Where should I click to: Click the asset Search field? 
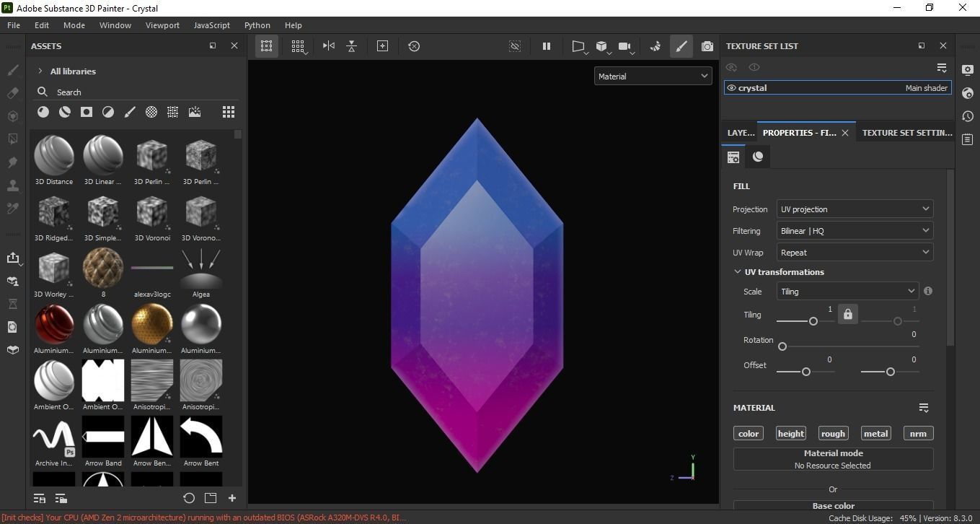coord(137,92)
